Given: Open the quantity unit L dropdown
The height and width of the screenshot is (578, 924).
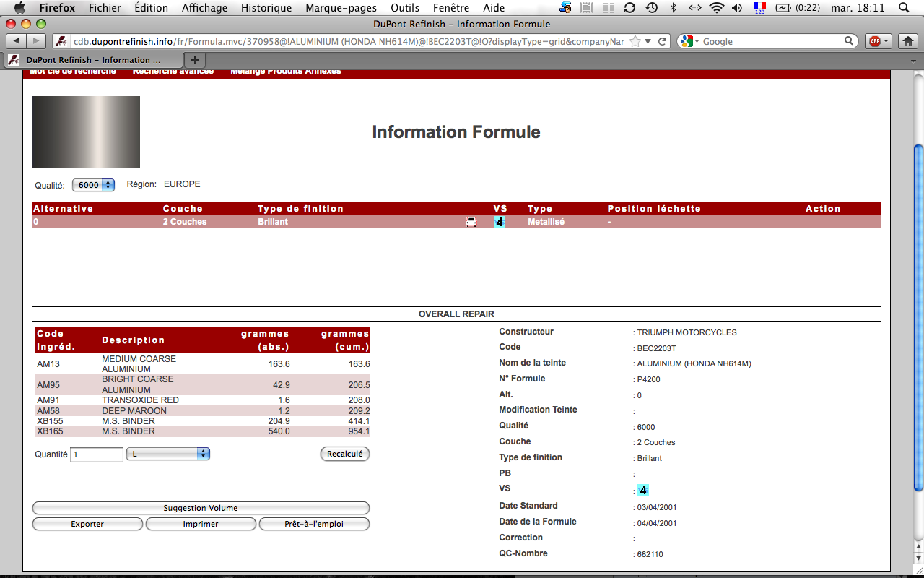Looking at the screenshot, I should [168, 454].
